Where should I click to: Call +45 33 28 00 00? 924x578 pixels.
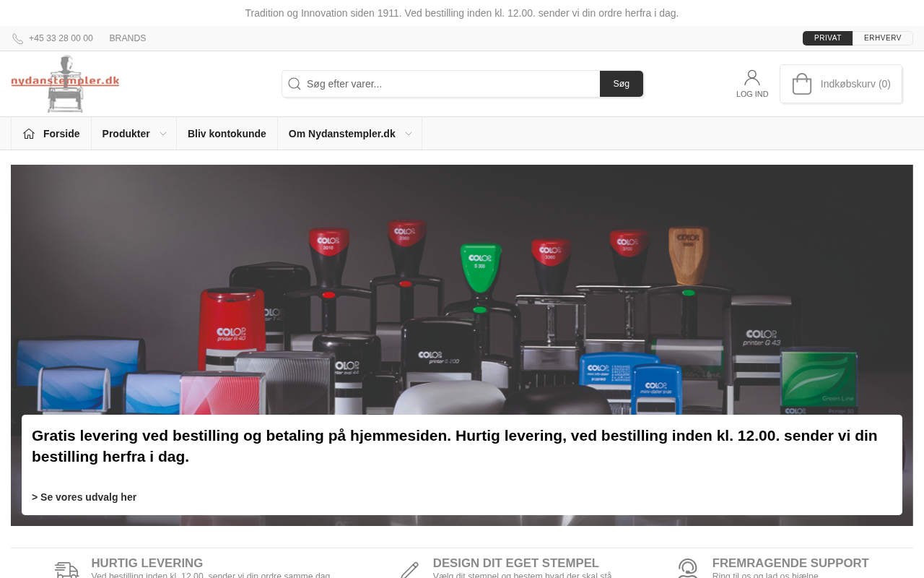(61, 38)
